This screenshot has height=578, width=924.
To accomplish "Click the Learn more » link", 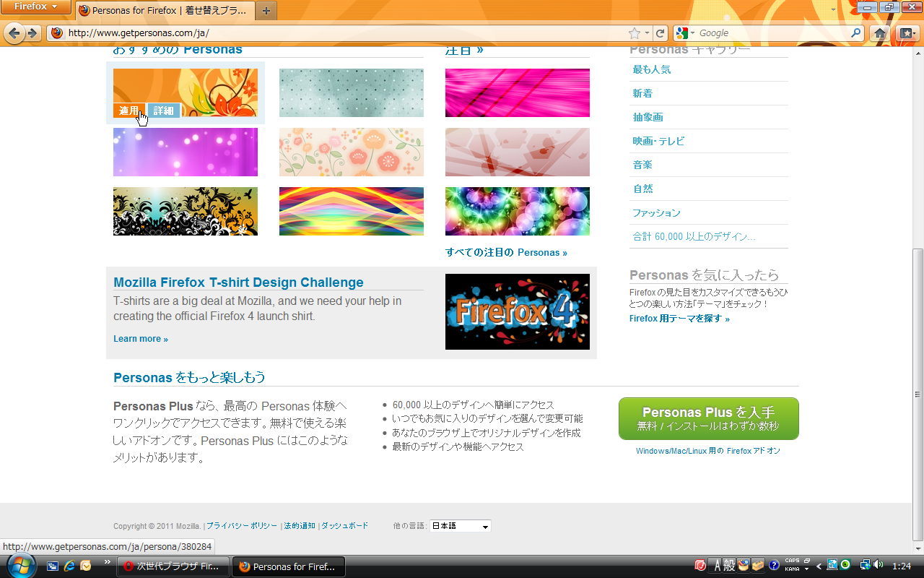I will point(141,339).
